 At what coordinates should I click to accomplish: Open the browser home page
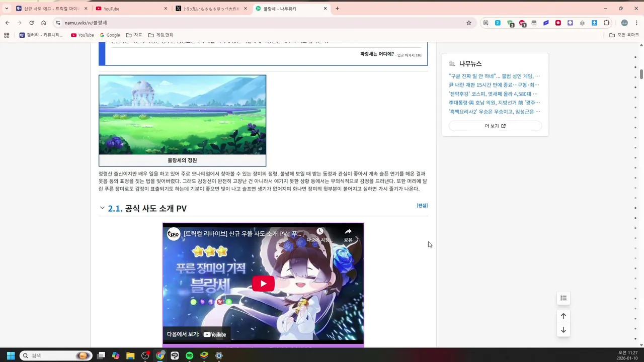coord(44,23)
